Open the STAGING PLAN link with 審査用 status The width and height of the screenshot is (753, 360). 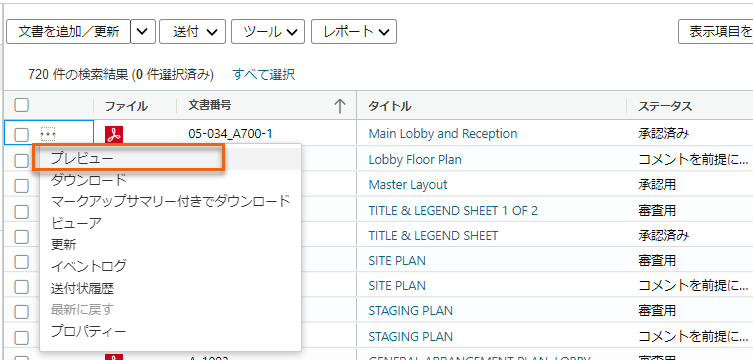tap(411, 311)
